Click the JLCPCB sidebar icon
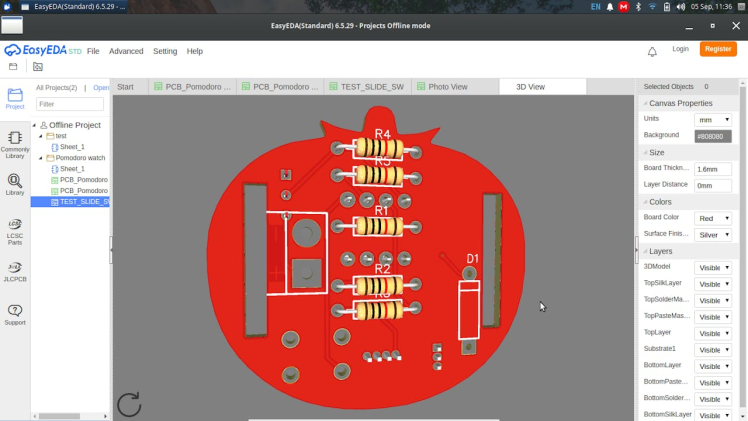748x421 pixels. [x=15, y=272]
